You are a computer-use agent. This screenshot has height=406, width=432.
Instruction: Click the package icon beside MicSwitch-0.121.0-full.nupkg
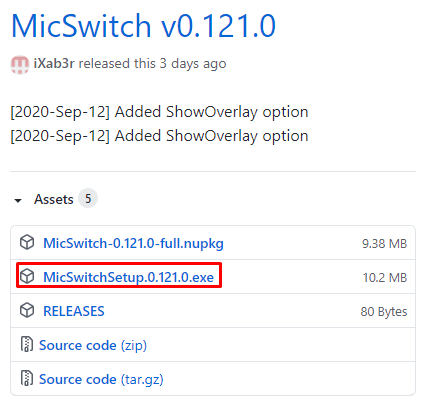click(x=27, y=242)
